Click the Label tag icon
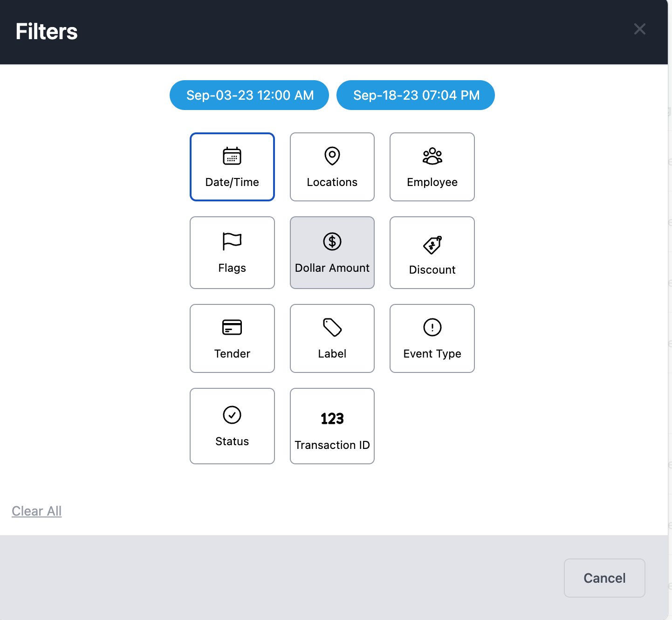 (332, 327)
